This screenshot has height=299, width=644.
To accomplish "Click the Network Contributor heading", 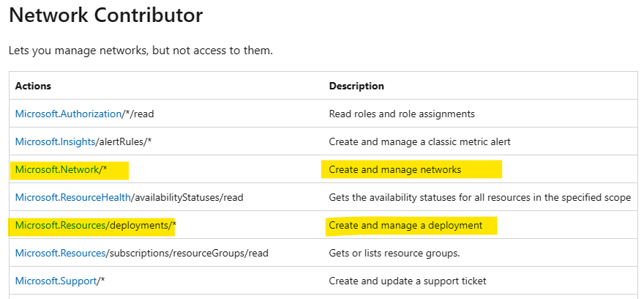I will click(x=105, y=15).
